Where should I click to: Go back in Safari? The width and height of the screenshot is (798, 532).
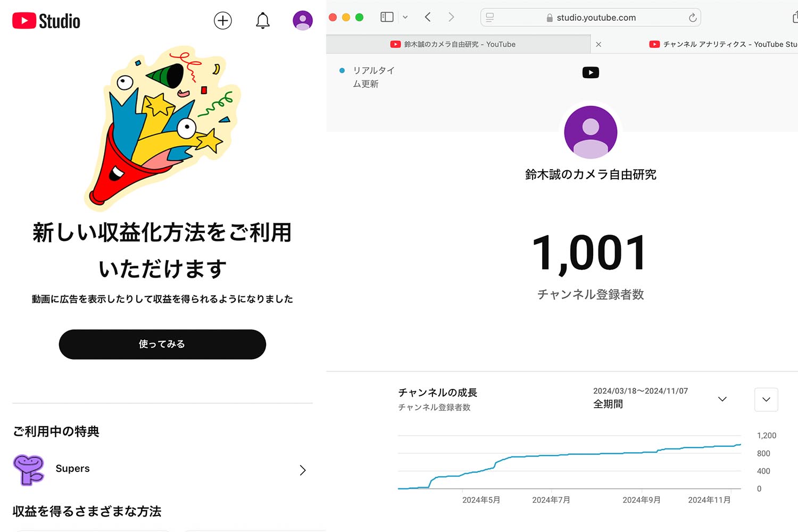[428, 17]
